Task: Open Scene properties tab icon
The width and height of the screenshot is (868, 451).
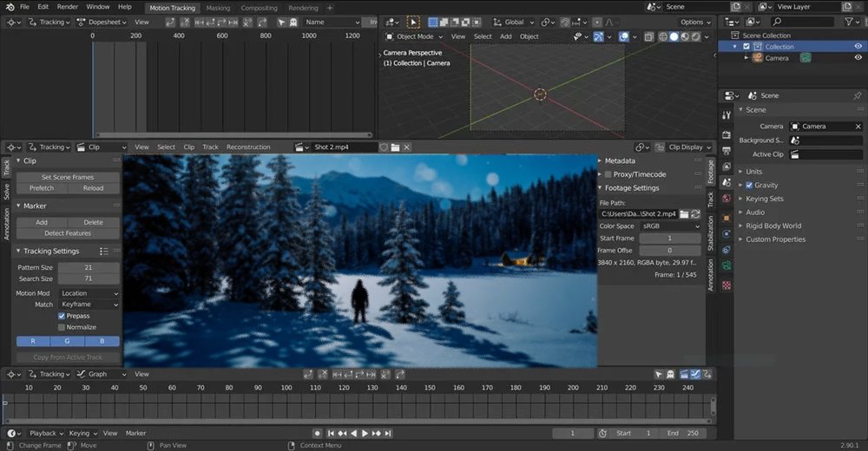Action: (727, 183)
